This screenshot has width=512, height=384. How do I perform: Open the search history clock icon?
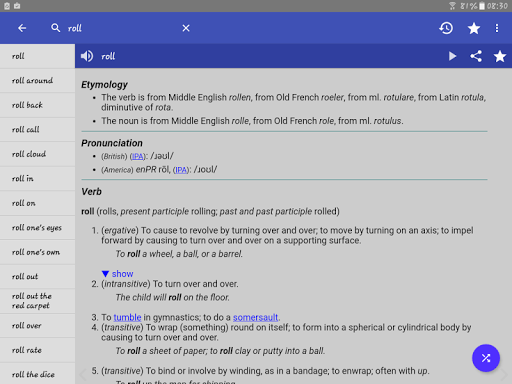[446, 28]
